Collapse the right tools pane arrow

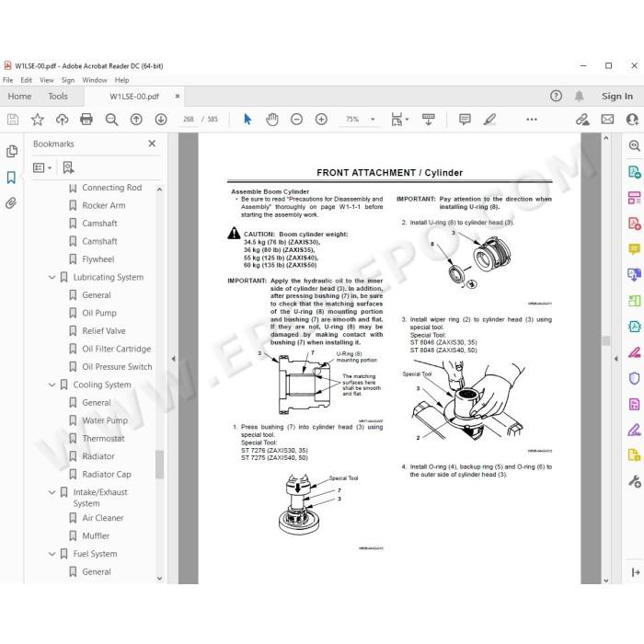[x=615, y=359]
